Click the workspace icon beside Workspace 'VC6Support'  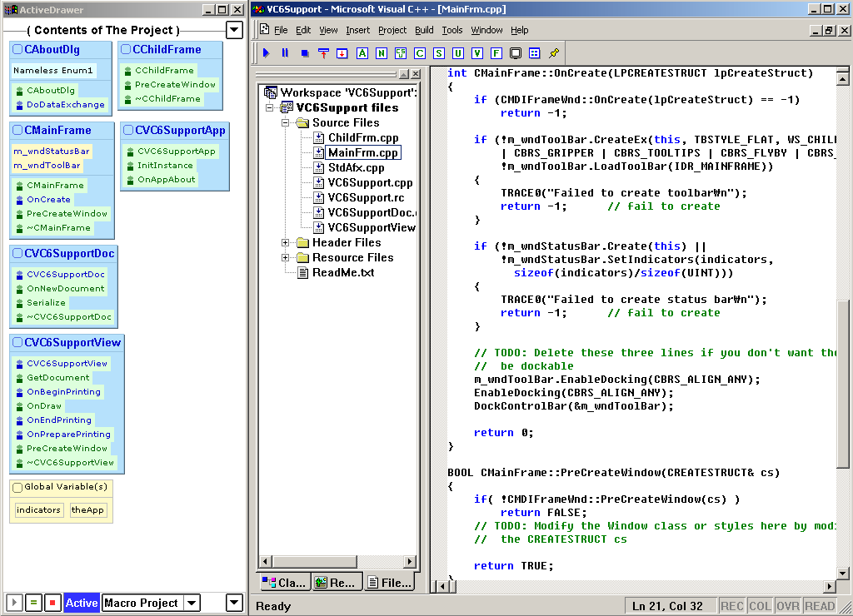pos(271,92)
